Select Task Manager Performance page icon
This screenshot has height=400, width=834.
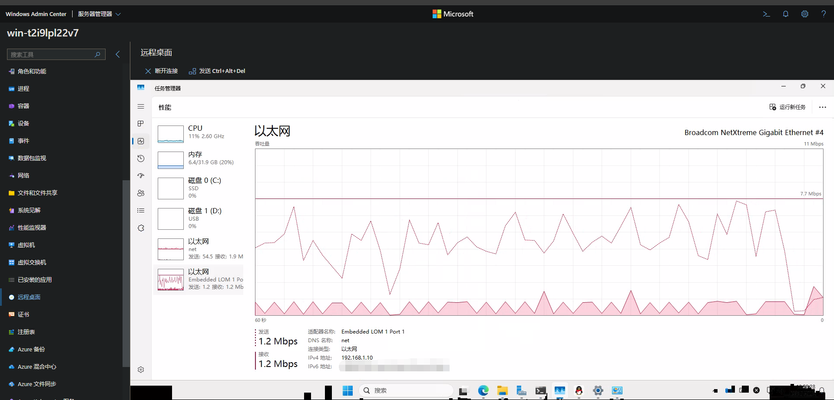141,141
